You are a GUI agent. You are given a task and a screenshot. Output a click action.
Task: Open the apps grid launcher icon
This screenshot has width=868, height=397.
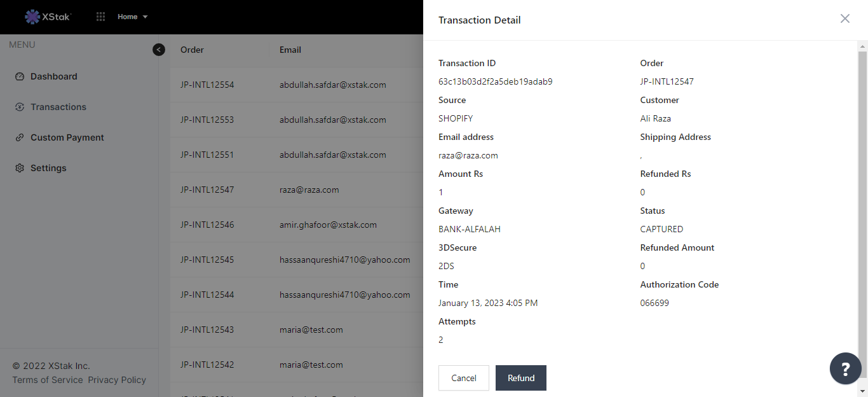100,17
